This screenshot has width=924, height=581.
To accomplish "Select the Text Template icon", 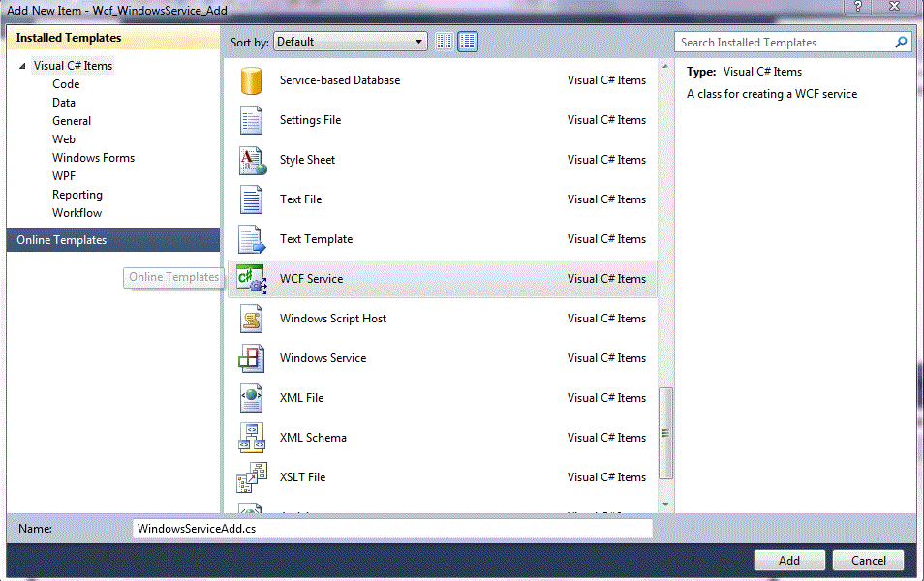I will [251, 238].
